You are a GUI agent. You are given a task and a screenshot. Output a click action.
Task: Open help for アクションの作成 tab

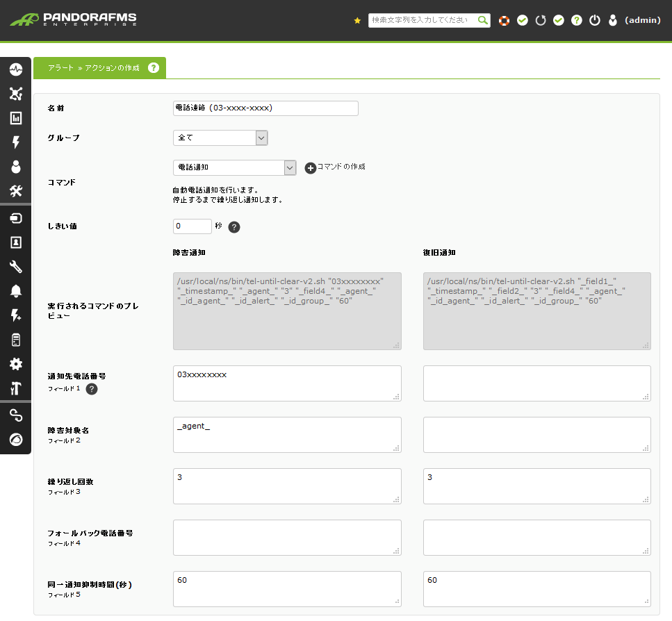point(154,67)
